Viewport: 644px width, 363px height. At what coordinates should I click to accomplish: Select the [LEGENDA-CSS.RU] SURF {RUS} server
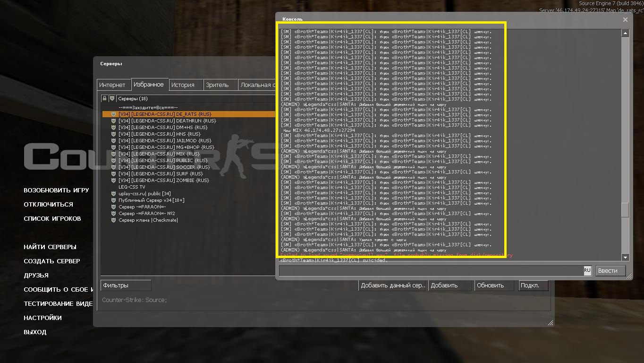(x=189, y=173)
